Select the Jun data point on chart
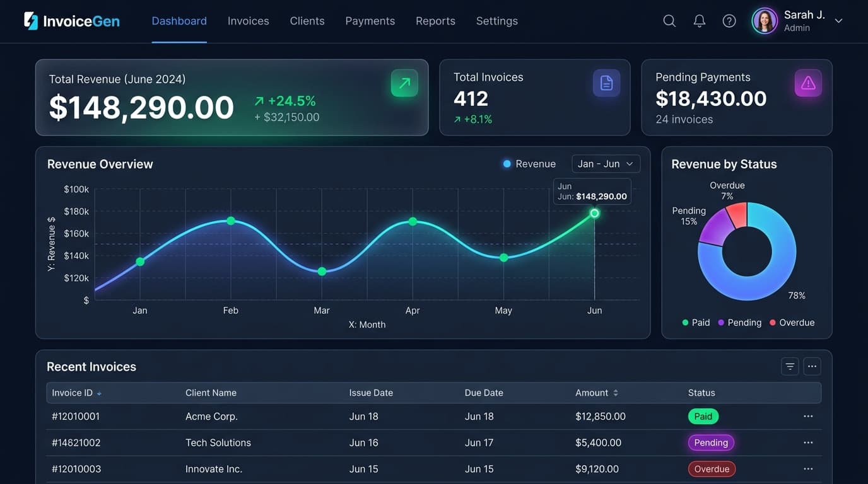 [x=594, y=214]
